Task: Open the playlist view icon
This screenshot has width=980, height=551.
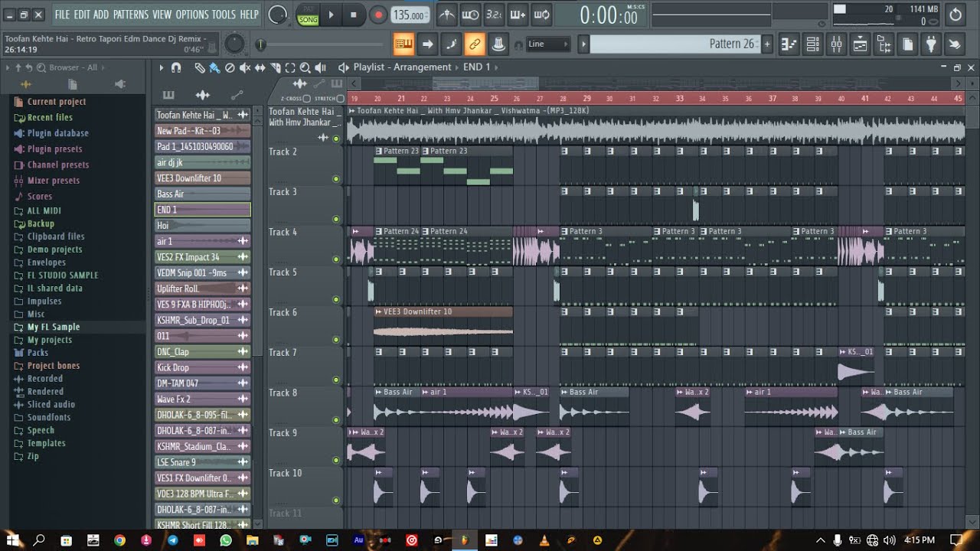Action: pos(789,44)
